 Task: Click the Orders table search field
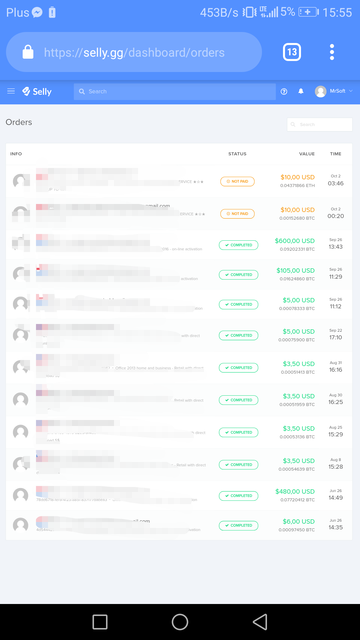320,124
